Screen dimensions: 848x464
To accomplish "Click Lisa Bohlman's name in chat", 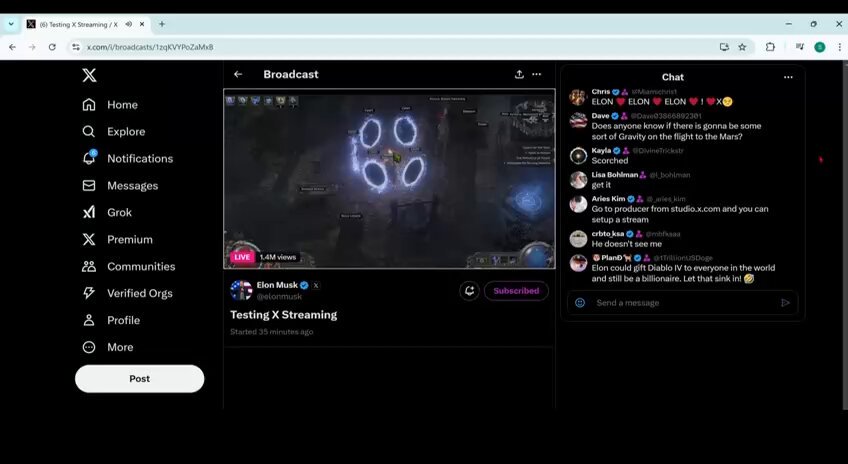I will click(614, 175).
